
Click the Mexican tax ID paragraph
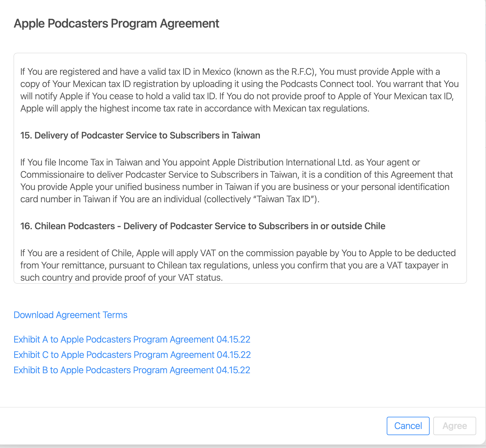tap(240, 90)
